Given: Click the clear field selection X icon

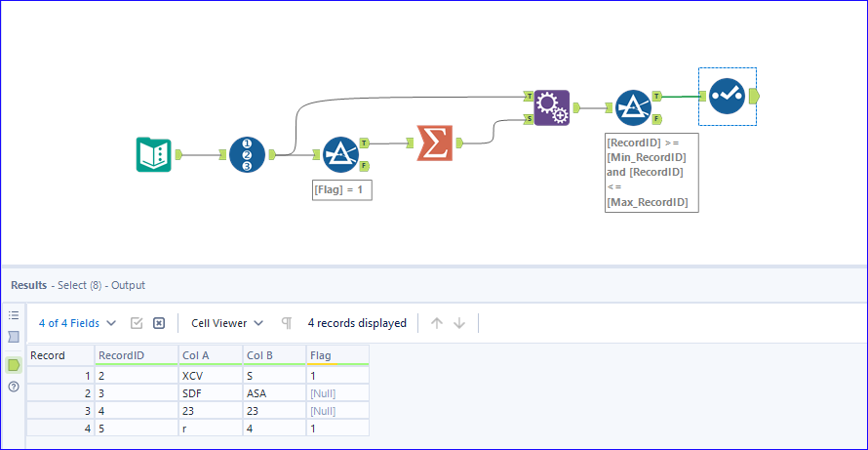Looking at the screenshot, I should [159, 323].
